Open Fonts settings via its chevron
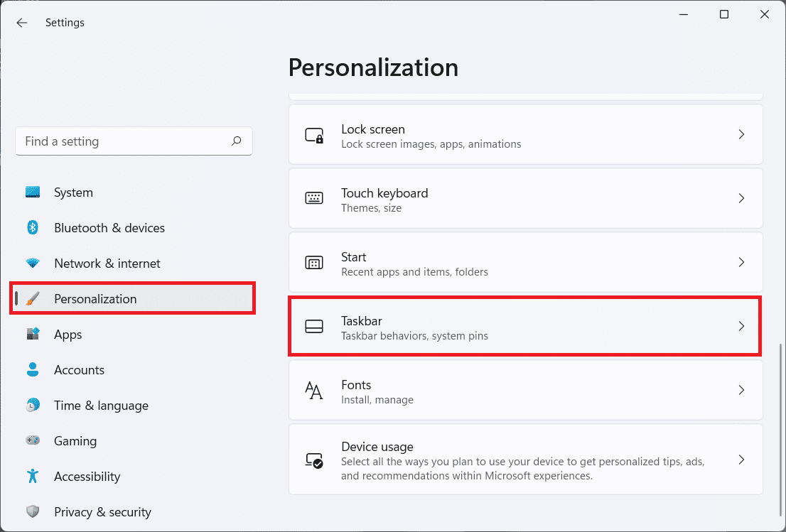This screenshot has height=532, width=786. 741,390
